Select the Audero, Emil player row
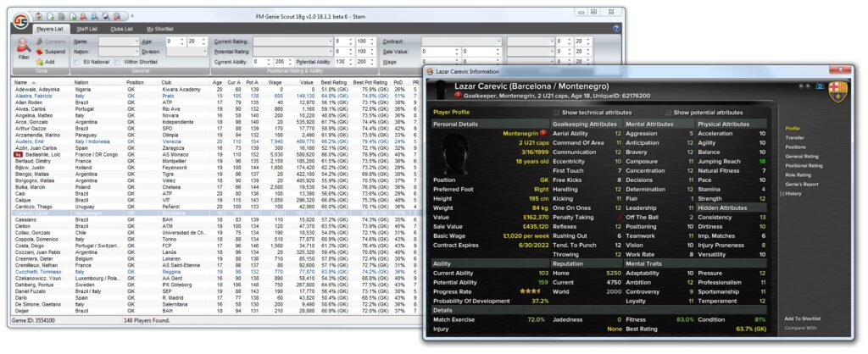The height and width of the screenshot is (354, 868). click(x=28, y=141)
